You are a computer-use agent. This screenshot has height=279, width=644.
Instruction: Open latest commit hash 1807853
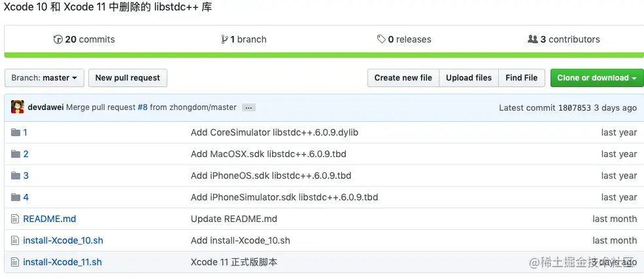click(575, 108)
